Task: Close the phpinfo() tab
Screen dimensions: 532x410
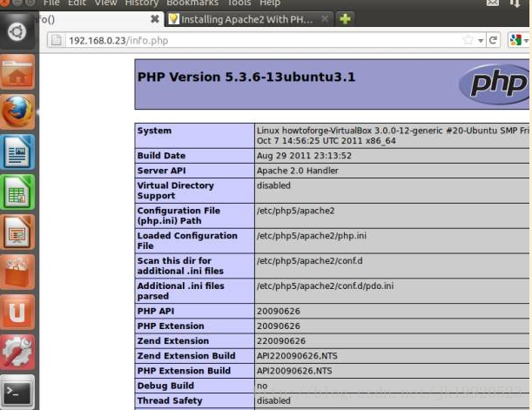Action: coord(155,19)
